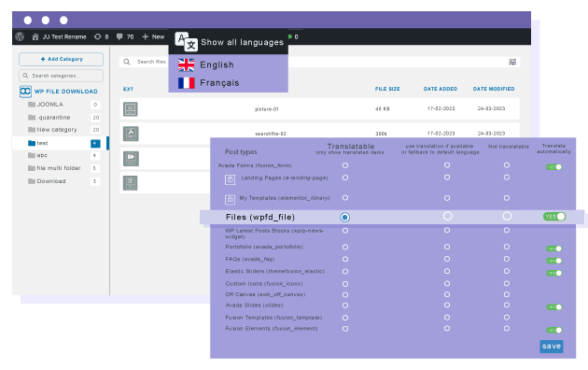The height and width of the screenshot is (370, 588).
Task: Toggle automatic translation for Fusion Elements
Action: (x=554, y=330)
